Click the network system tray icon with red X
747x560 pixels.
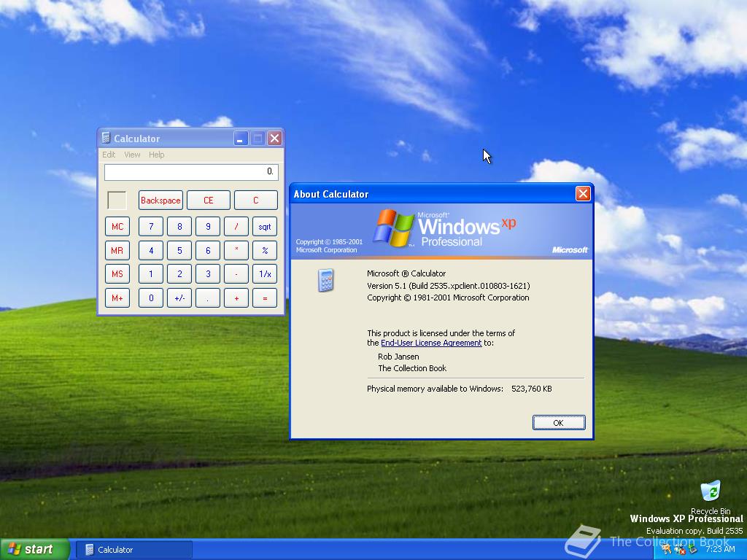tap(680, 550)
